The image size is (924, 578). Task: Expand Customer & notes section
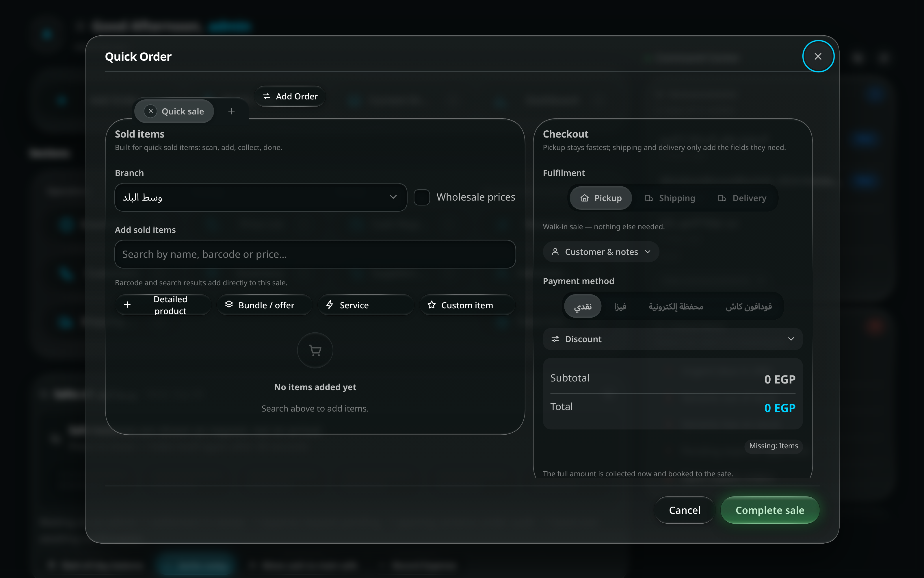click(x=601, y=251)
